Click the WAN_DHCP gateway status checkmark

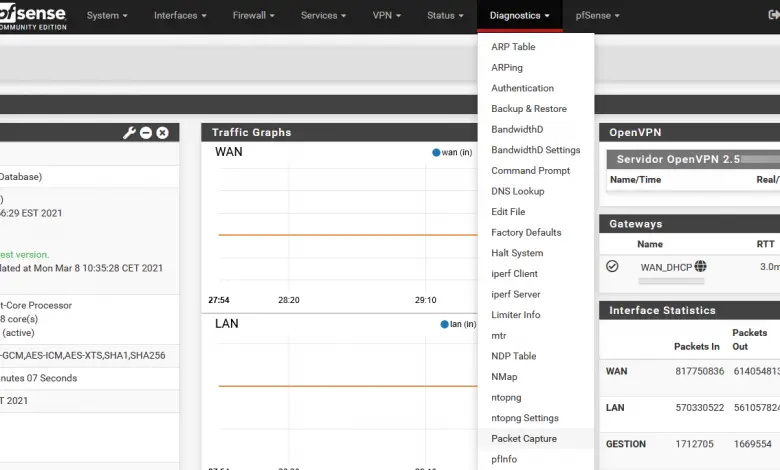pos(612,267)
